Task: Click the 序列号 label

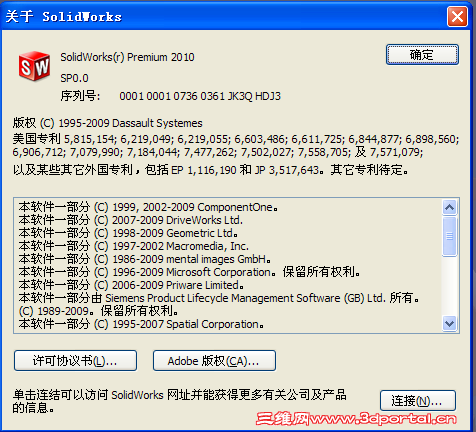Action: click(80, 96)
